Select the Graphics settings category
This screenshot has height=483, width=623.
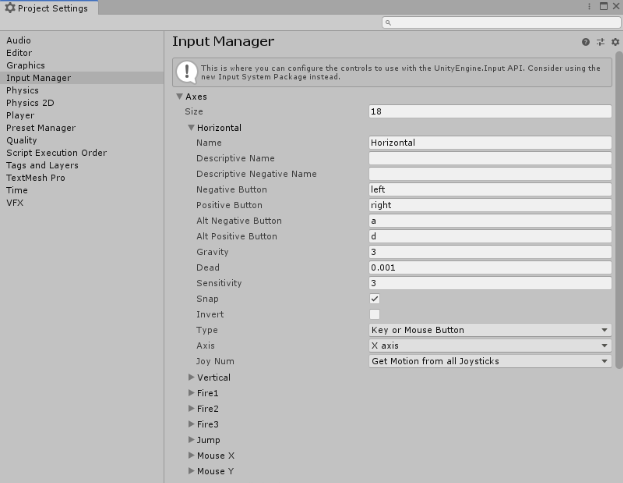coord(26,65)
